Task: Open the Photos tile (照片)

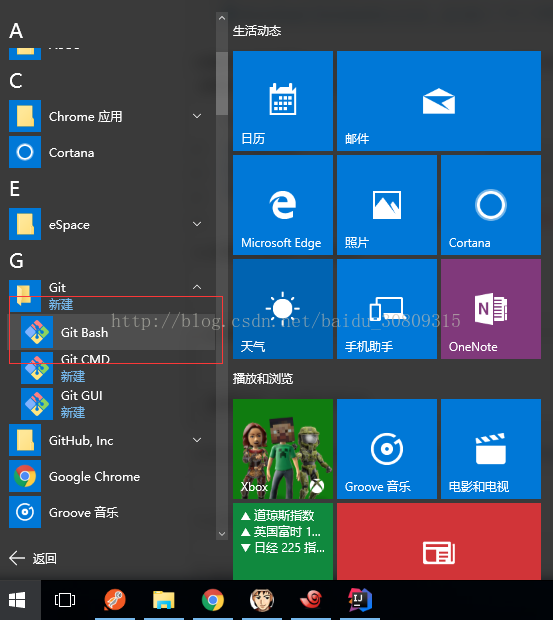Action: pos(387,205)
